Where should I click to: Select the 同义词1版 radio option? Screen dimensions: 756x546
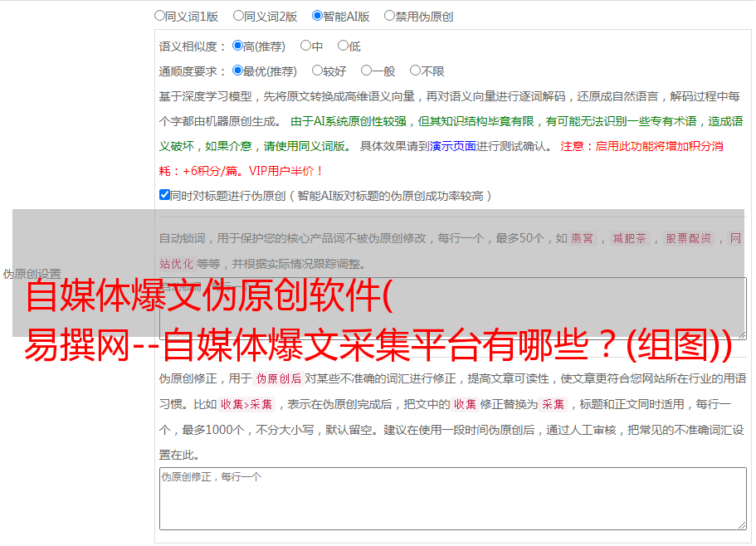(x=160, y=15)
